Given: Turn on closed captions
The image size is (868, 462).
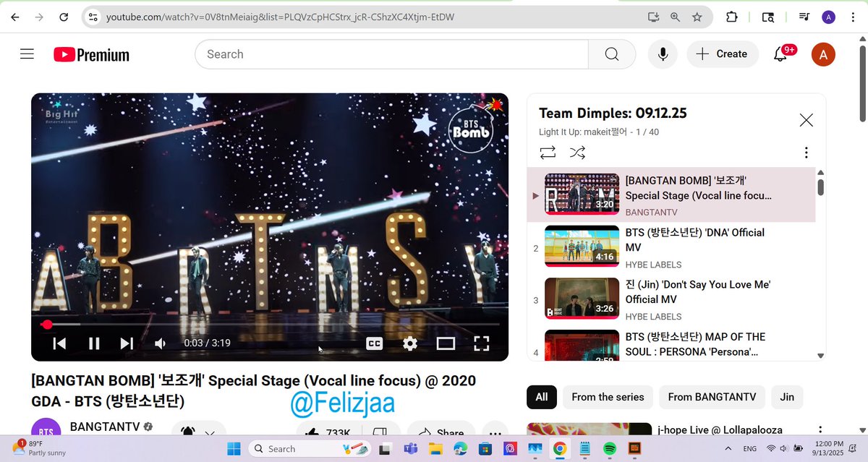Looking at the screenshot, I should coord(374,343).
